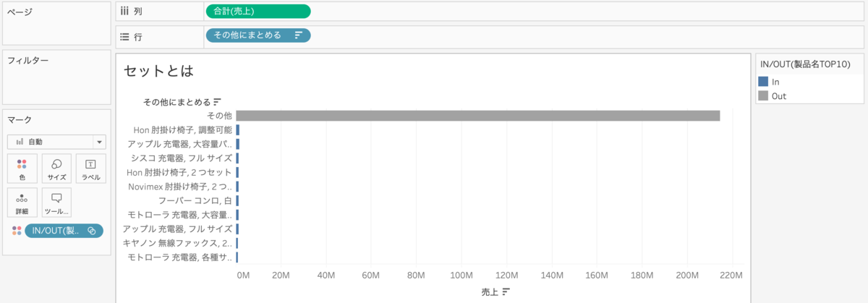This screenshot has width=868, height=303.
Task: Click the フィルター shelf heading
Action: pos(28,60)
